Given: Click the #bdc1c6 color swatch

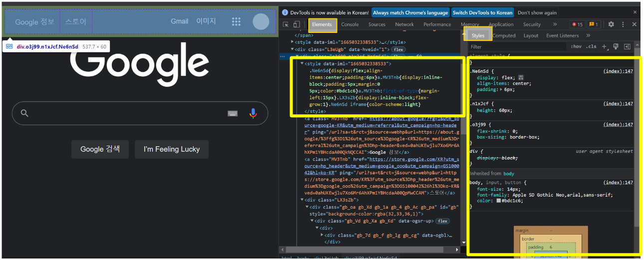Looking at the screenshot, I should (x=499, y=201).
